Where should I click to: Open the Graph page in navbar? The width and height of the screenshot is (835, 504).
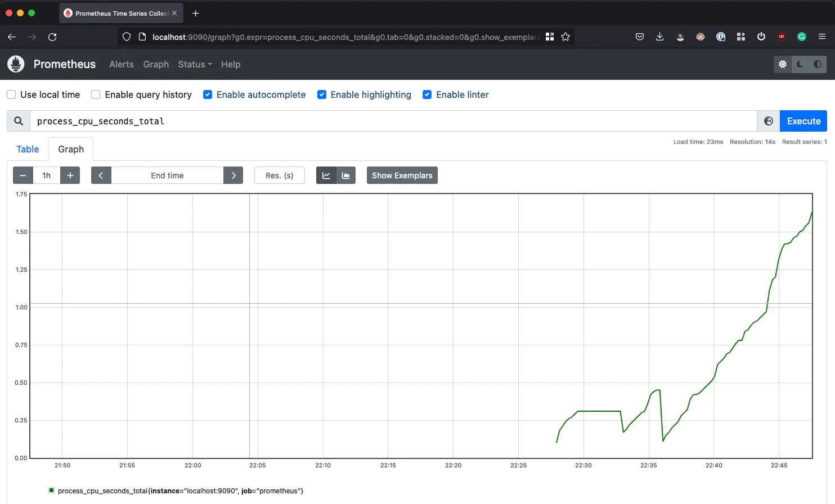tap(156, 64)
